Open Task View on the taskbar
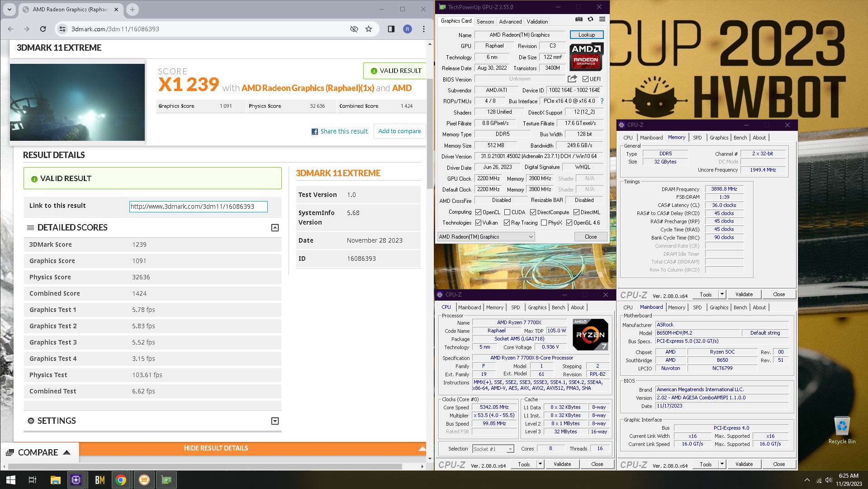868x489 pixels. (x=33, y=480)
